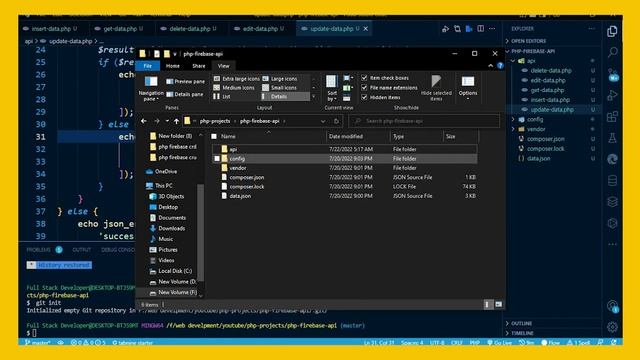This screenshot has height=360, width=640.
Task: Open the OUTPUT panel tab
Action: pyautogui.click(x=82, y=249)
